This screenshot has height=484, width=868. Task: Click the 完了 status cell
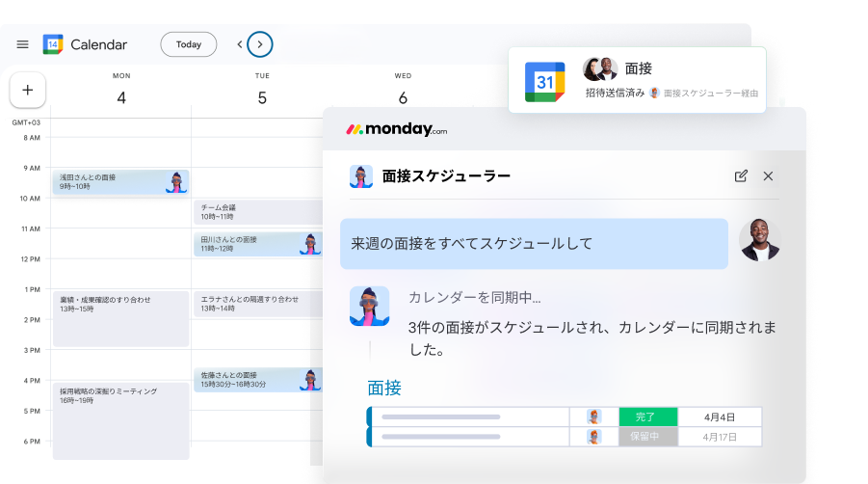point(647,417)
